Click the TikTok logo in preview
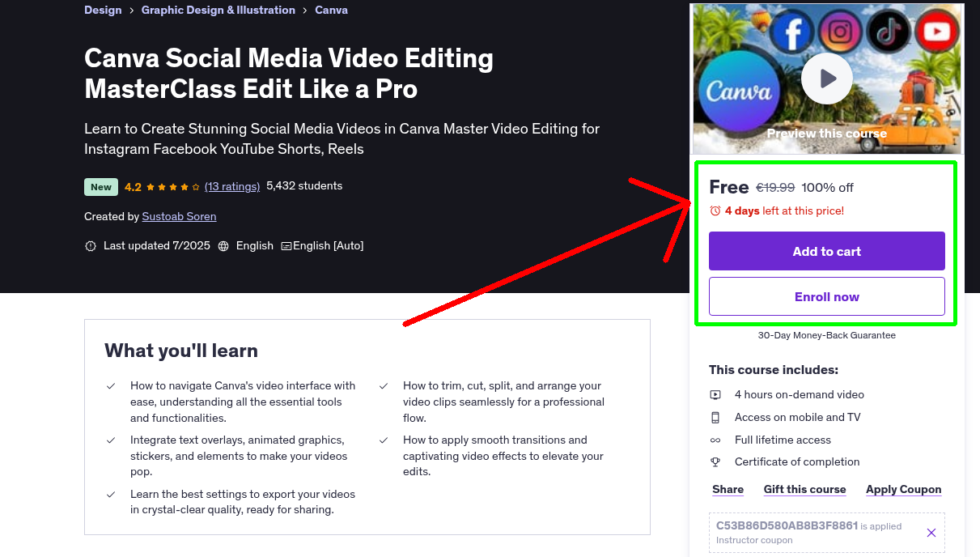The width and height of the screenshot is (980, 557). click(x=889, y=32)
